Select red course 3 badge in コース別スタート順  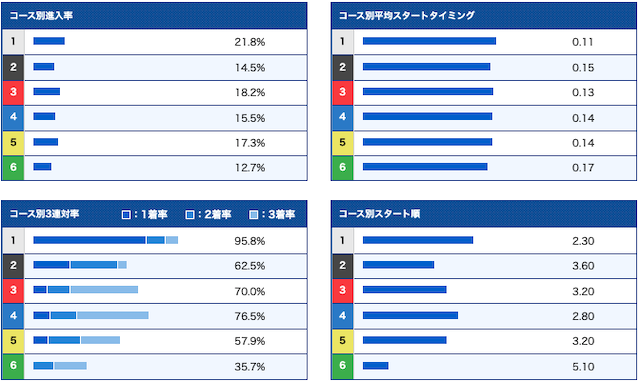342,291
